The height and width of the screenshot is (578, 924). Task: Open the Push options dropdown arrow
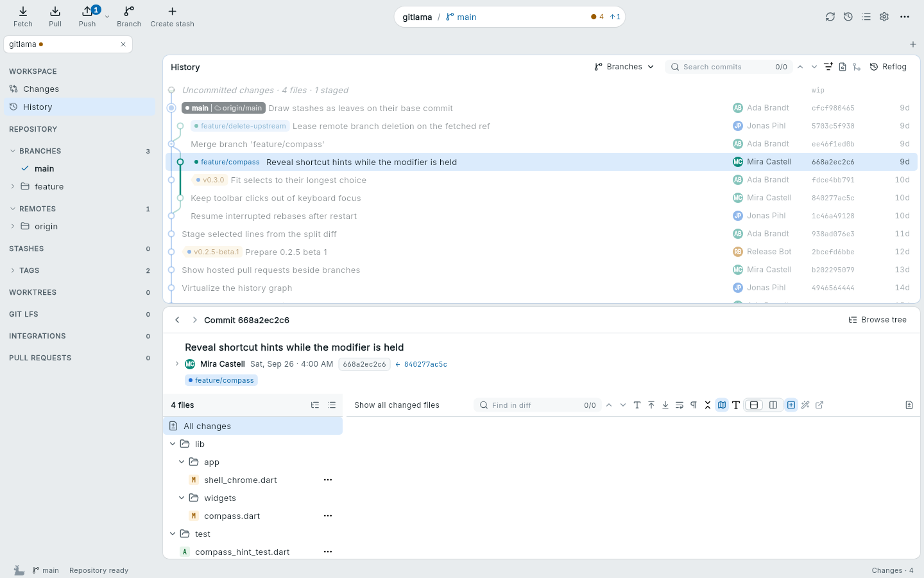tap(107, 17)
